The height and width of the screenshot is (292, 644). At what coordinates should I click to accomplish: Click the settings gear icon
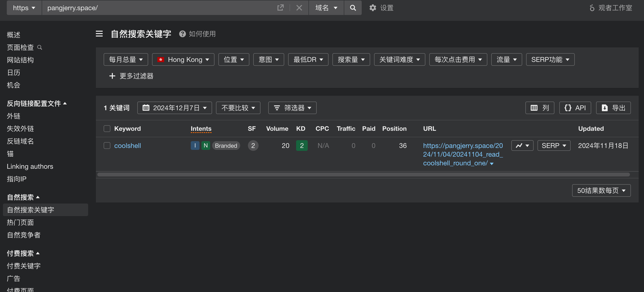pyautogui.click(x=373, y=8)
